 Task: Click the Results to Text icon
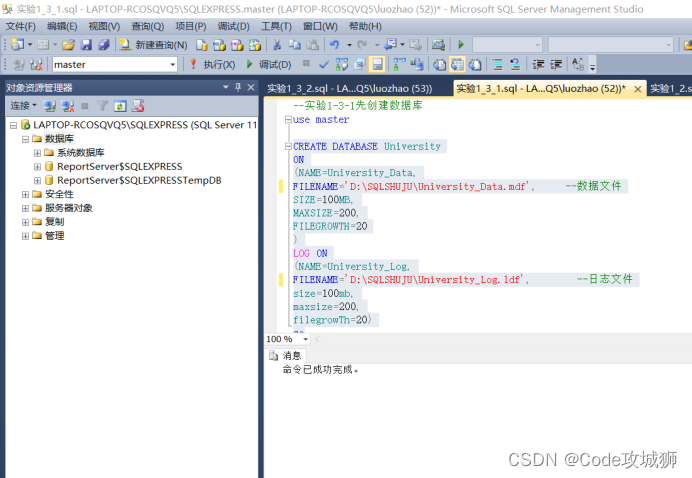coord(439,65)
